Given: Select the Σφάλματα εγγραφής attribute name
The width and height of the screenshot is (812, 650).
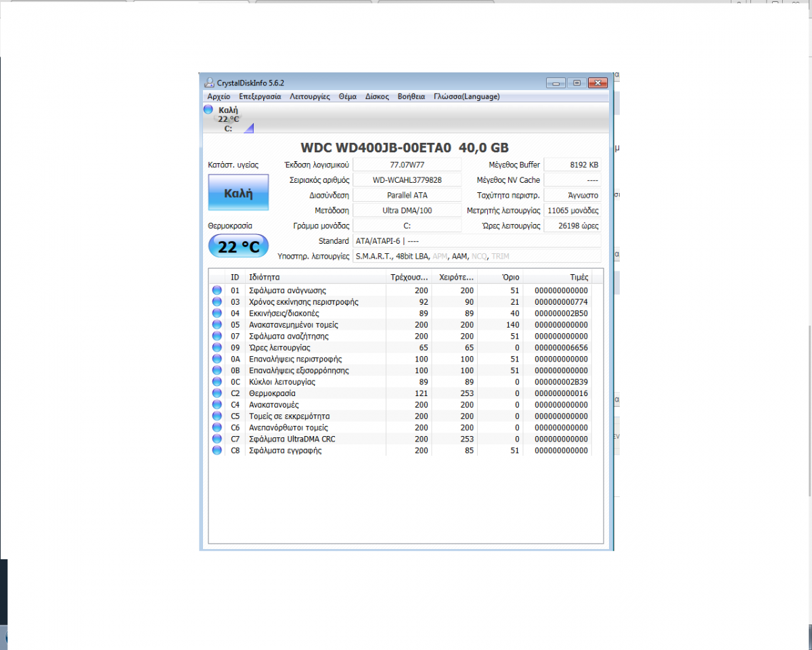Looking at the screenshot, I should click(x=285, y=450).
